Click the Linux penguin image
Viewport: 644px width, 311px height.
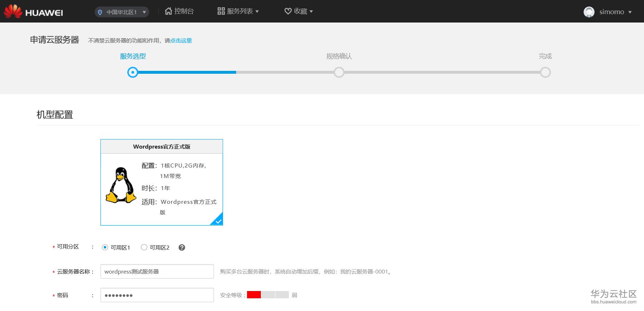click(x=121, y=185)
